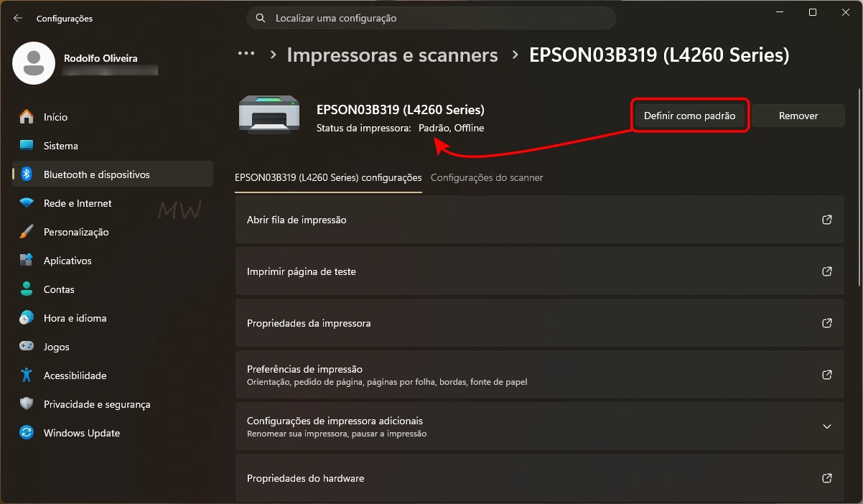
Task: Click the user profile avatar
Action: [x=34, y=63]
